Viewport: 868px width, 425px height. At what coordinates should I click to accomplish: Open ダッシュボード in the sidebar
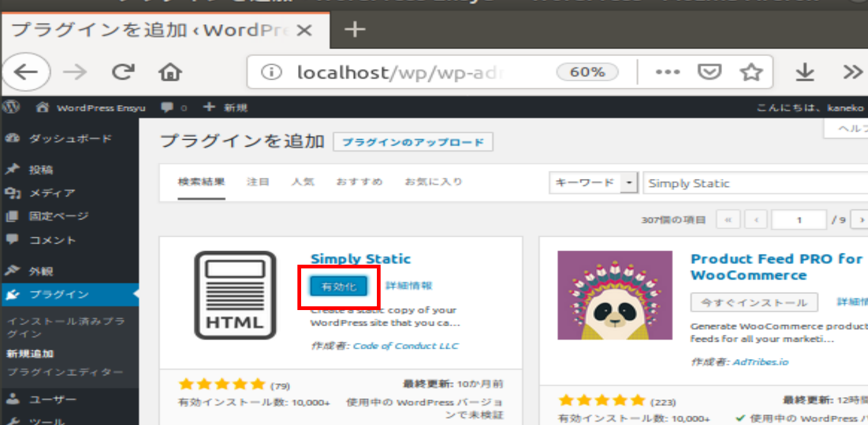(70, 139)
